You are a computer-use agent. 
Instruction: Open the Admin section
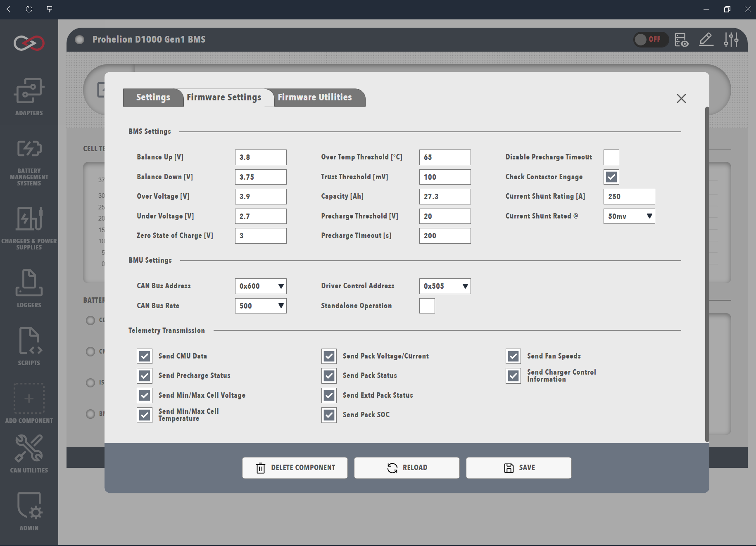click(x=29, y=511)
